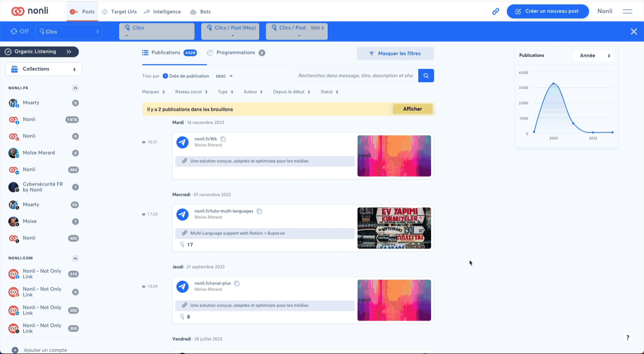Select the Moïse Morard account
Screen dimensions: 644x354
pos(43,153)
